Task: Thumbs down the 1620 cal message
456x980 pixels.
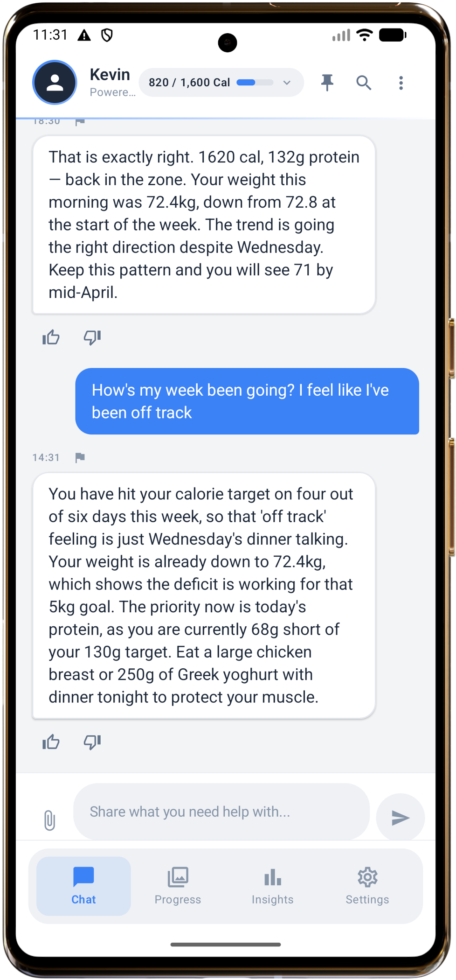Action: (x=91, y=337)
